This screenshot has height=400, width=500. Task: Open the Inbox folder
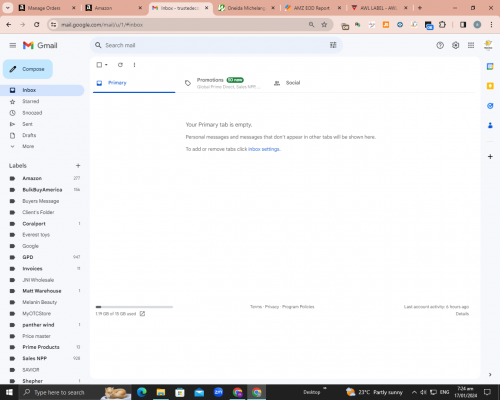(42, 90)
